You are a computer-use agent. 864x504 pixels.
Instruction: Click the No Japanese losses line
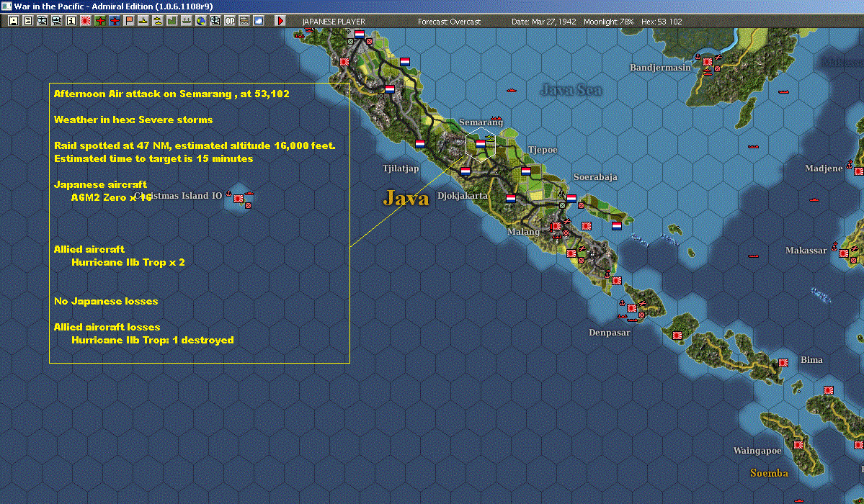pyautogui.click(x=106, y=301)
